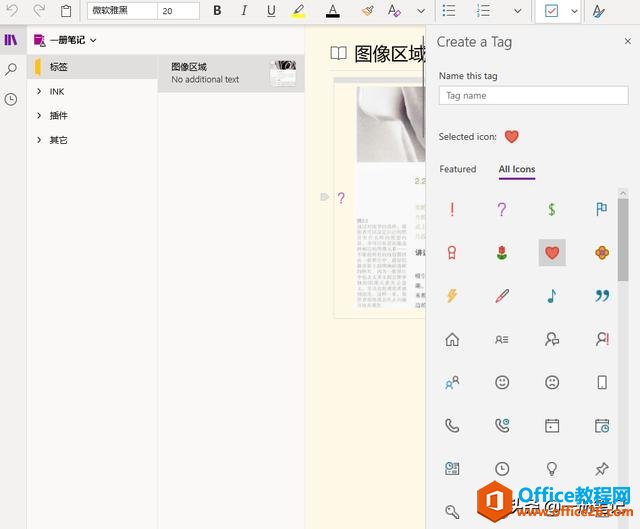Click the book icon beside the page title
This screenshot has width=640, height=529.
(338, 53)
